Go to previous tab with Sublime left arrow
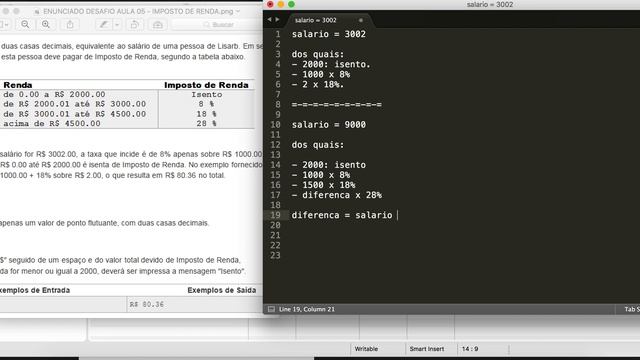Screen dimensions: 640x360 click(x=269, y=20)
